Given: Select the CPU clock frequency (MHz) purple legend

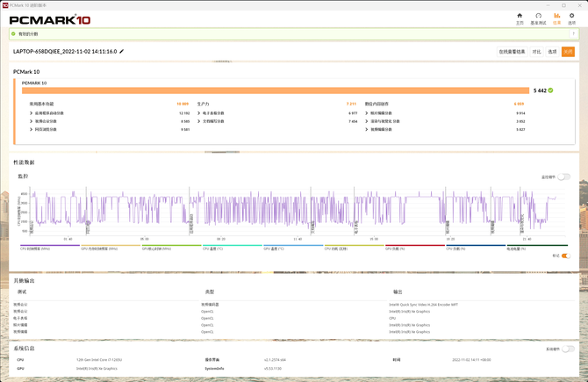Looking at the screenshot, I should coord(50,248).
